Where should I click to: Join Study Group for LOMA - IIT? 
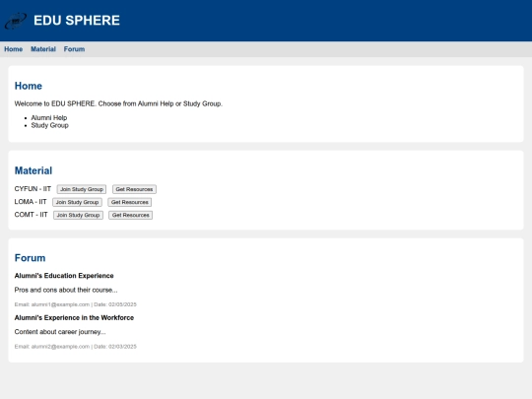[77, 202]
